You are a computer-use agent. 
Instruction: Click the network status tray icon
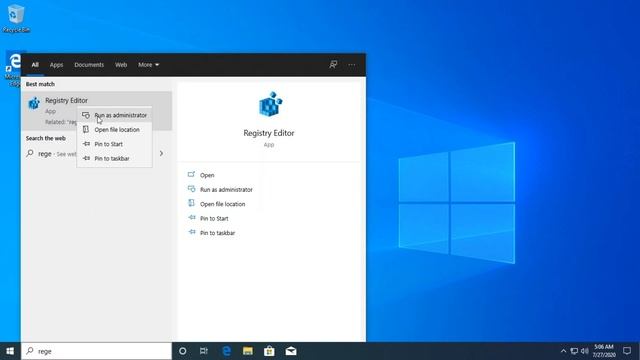[x=574, y=351]
